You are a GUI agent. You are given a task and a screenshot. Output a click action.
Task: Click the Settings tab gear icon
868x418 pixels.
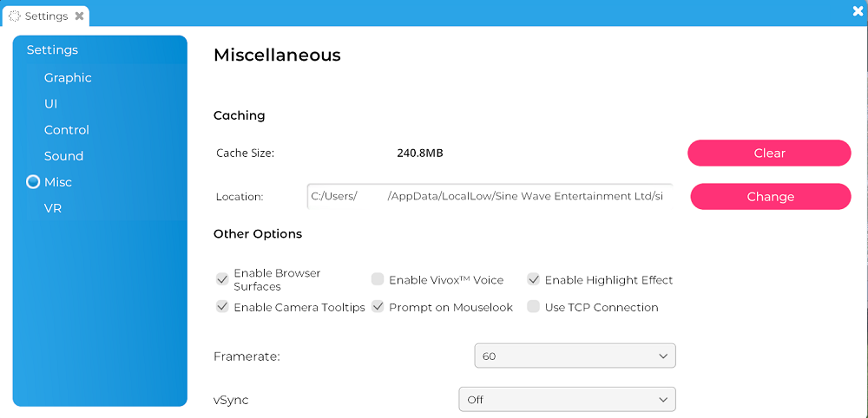point(15,16)
